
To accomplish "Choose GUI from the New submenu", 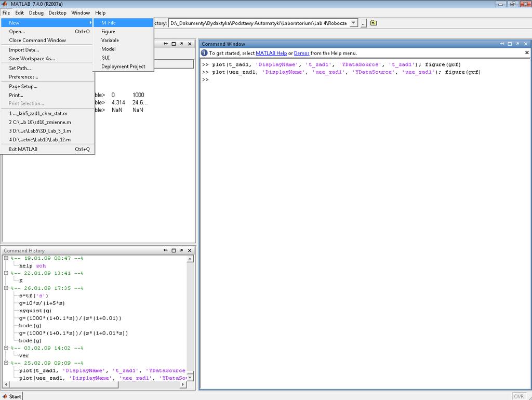I will tap(124, 58).
